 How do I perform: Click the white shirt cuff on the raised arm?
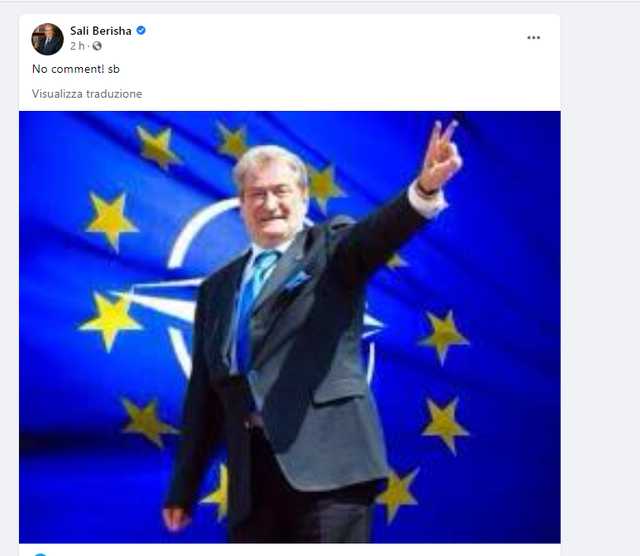[x=428, y=202]
